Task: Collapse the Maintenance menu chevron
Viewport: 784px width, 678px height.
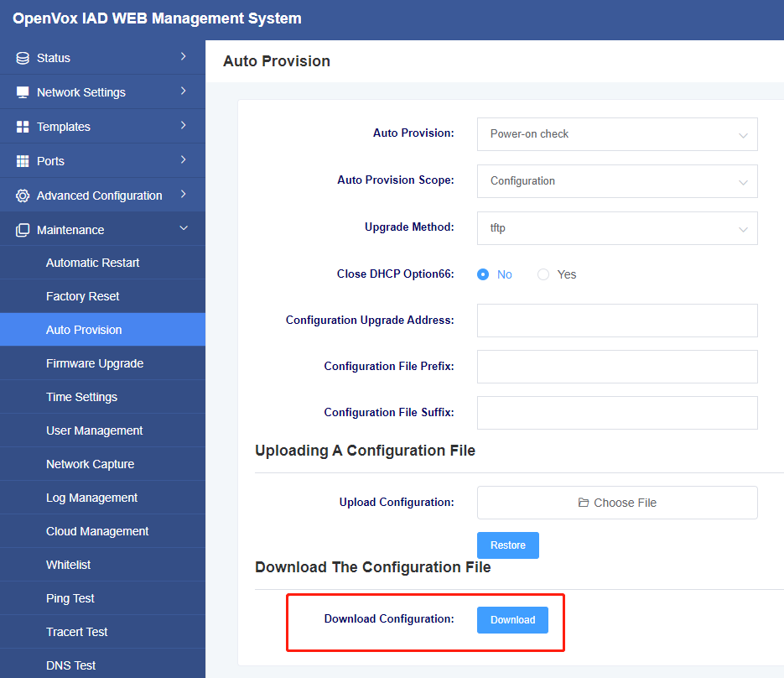Action: [184, 228]
